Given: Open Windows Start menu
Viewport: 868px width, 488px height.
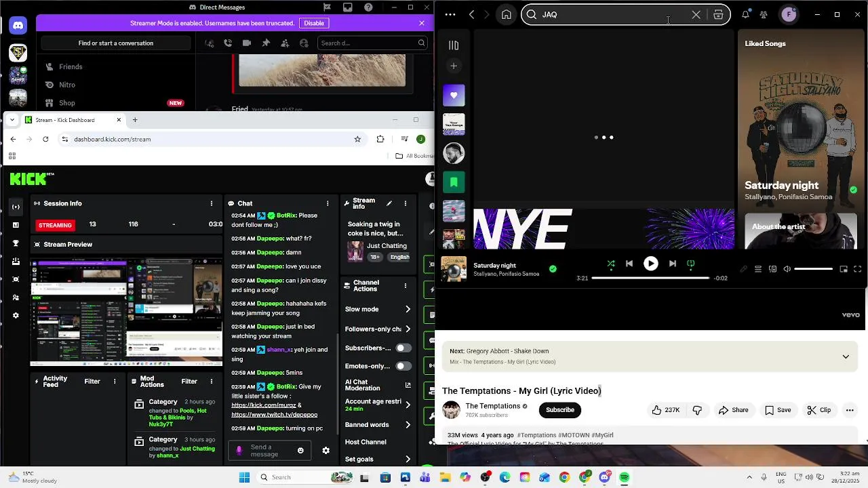Looking at the screenshot, I should [x=244, y=477].
